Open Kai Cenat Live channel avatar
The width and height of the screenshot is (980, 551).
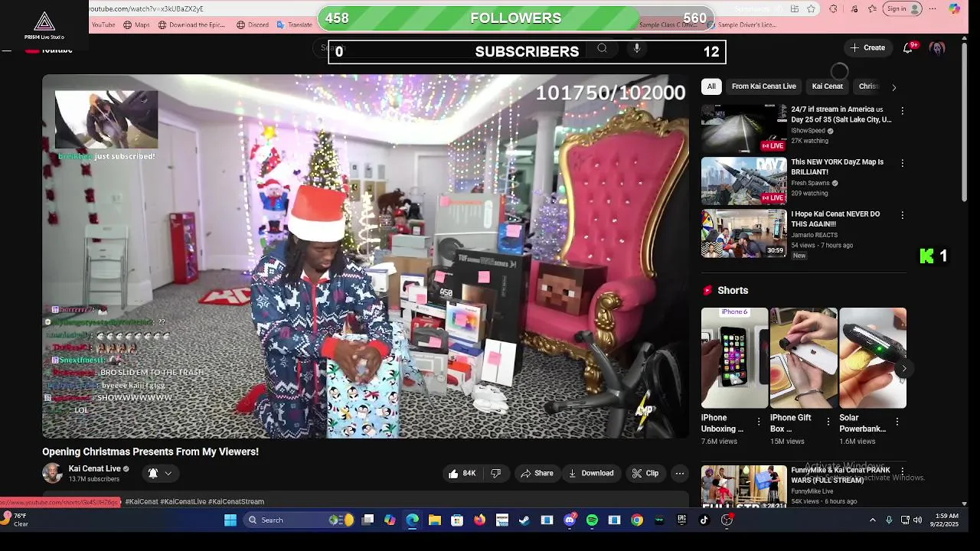pos(52,473)
